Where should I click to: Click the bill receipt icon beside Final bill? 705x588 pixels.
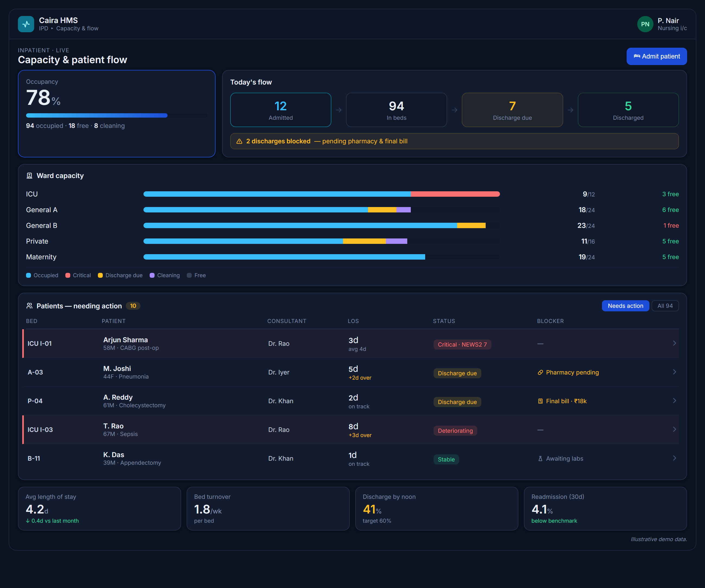[540, 401]
